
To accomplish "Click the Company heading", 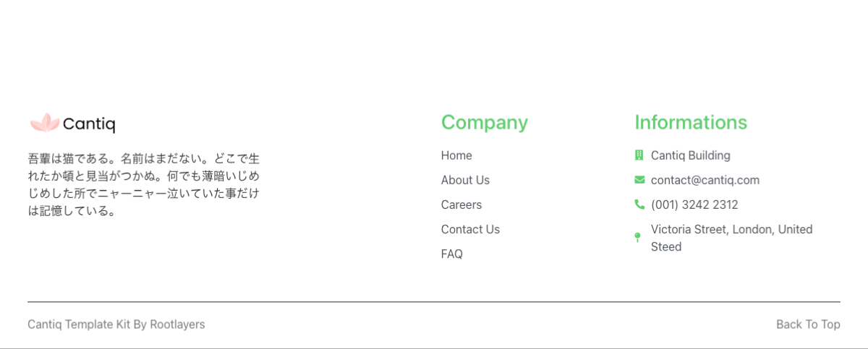I will [x=485, y=122].
